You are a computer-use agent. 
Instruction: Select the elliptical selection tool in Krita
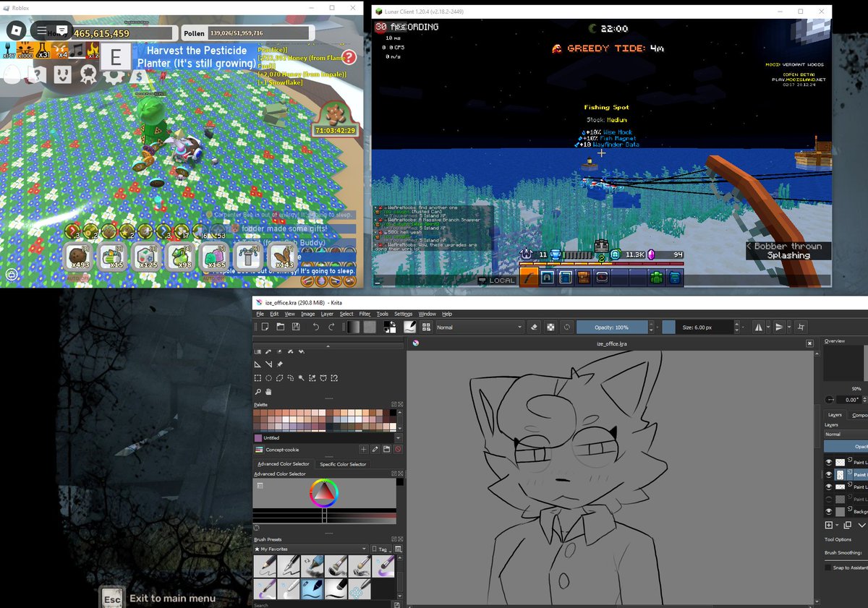268,377
